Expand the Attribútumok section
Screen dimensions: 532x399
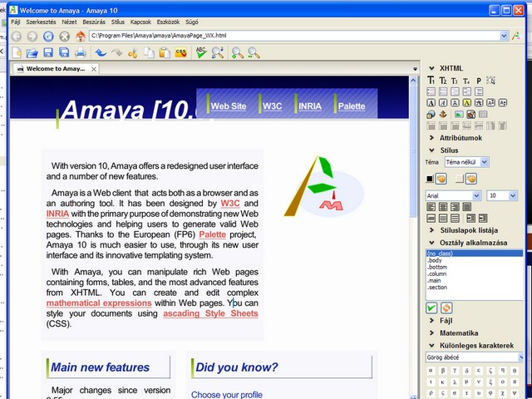point(431,138)
